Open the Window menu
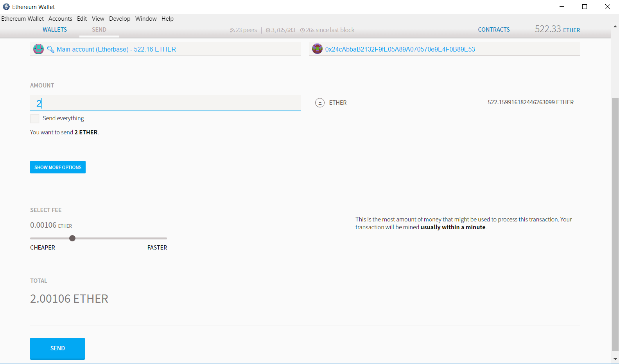 (146, 19)
